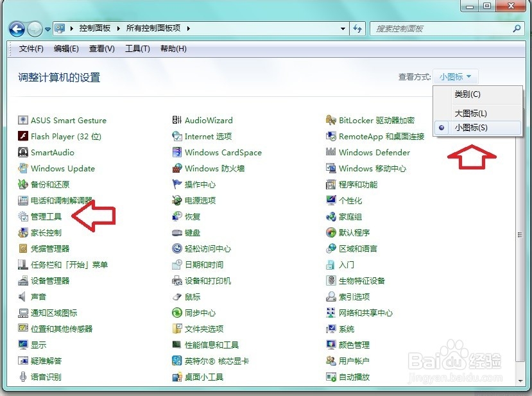Open the 系统 link

point(346,329)
